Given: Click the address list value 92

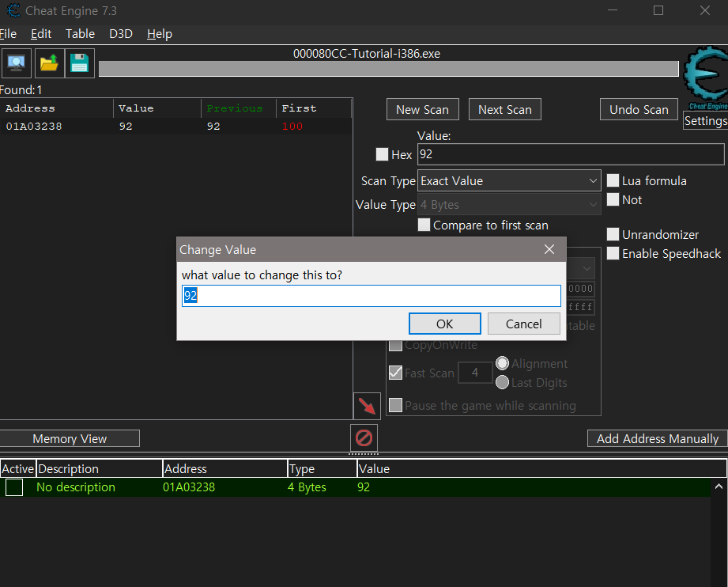Looking at the screenshot, I should [x=364, y=487].
